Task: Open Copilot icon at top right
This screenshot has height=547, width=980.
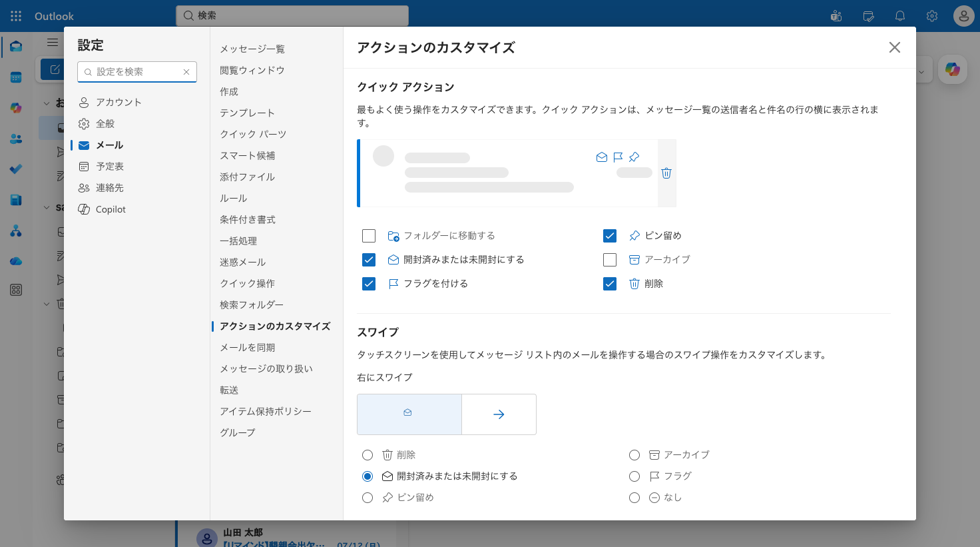Action: (953, 69)
